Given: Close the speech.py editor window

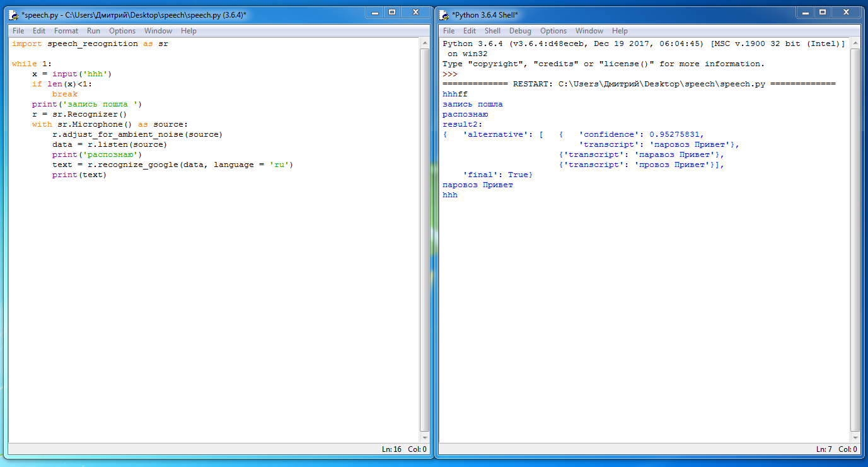Looking at the screenshot, I should 415,12.
